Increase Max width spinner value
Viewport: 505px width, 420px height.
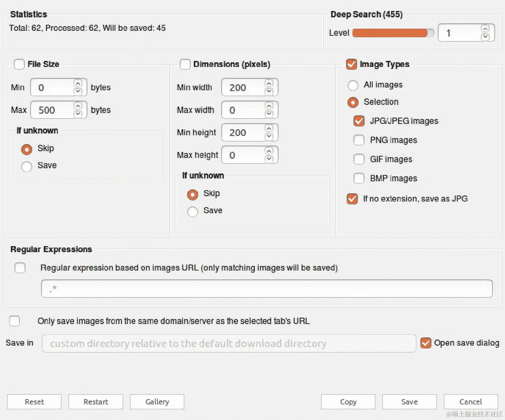tap(269, 106)
